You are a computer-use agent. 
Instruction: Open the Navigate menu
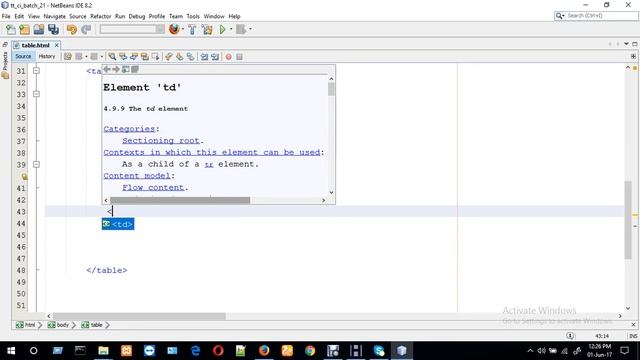point(54,16)
